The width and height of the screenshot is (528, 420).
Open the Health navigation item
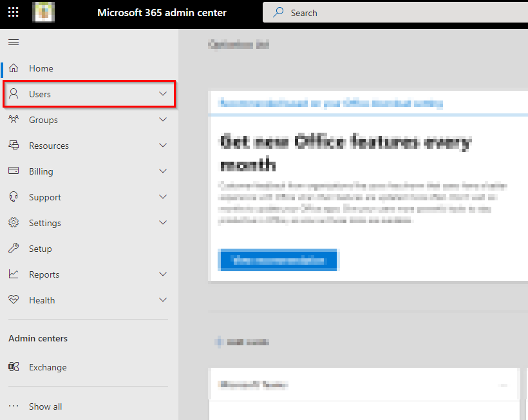coord(90,300)
